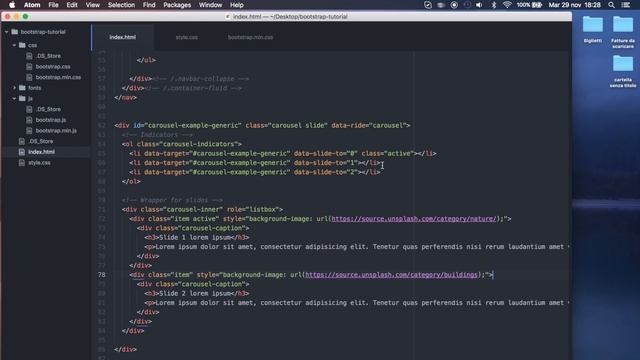Screen dimensions: 640x360
Task: Open the battery status menu
Action: coord(529,5)
